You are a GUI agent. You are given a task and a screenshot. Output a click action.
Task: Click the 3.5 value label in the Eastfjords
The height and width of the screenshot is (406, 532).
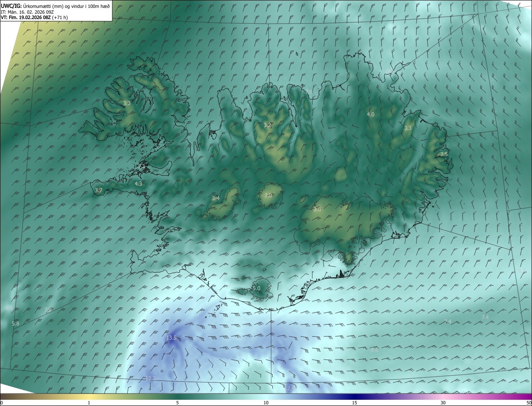[444, 154]
